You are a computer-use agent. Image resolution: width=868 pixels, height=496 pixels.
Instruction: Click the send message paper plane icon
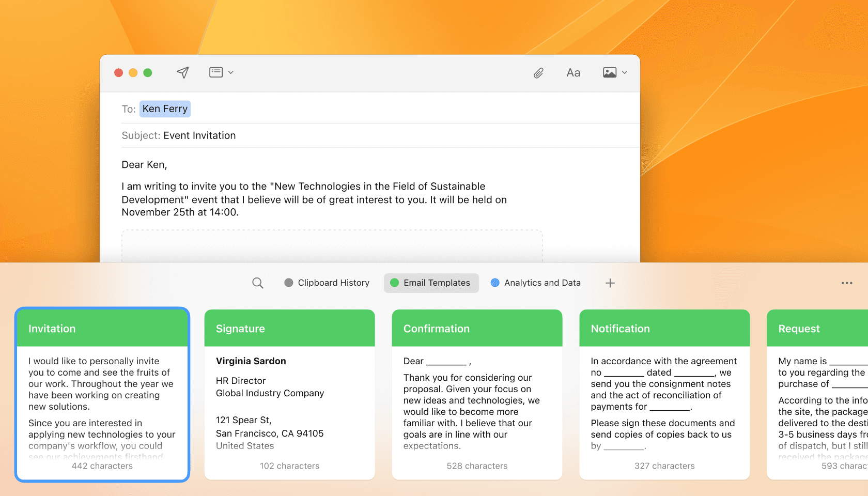tap(182, 72)
